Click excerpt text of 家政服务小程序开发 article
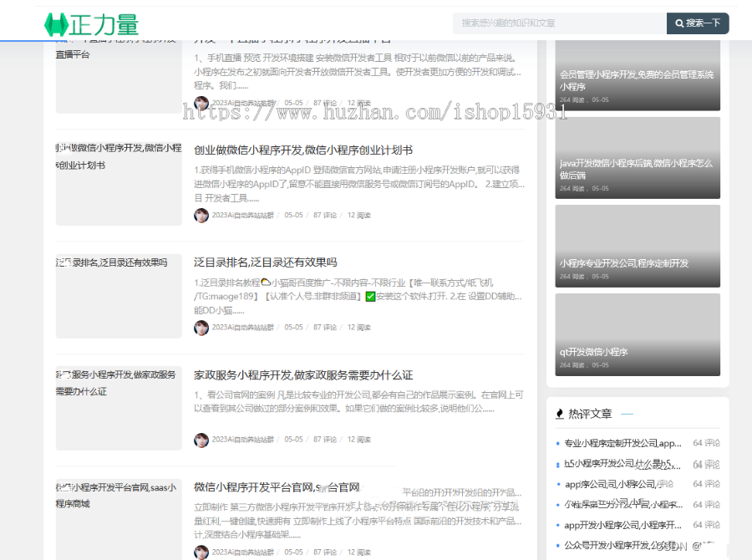The image size is (752, 560). point(358,402)
